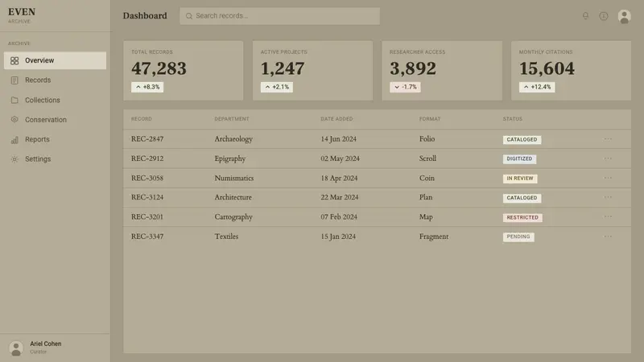Click the +12.4% Monthly Citations badge
The width and height of the screenshot is (644, 362).
(x=537, y=87)
